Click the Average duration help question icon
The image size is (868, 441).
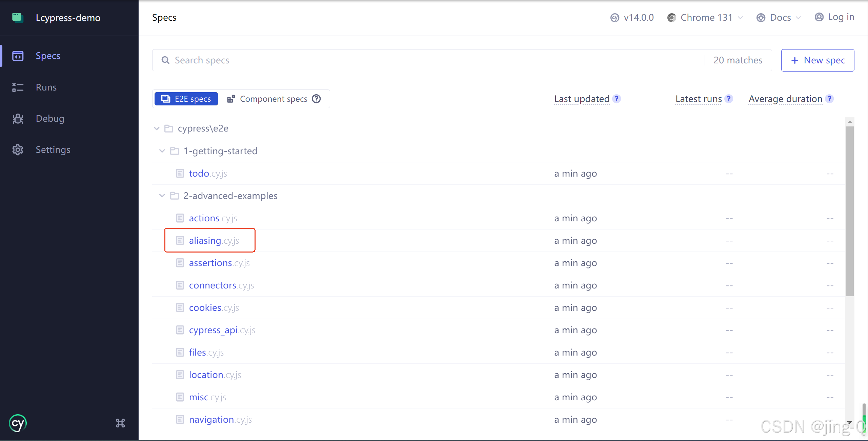[829, 99]
